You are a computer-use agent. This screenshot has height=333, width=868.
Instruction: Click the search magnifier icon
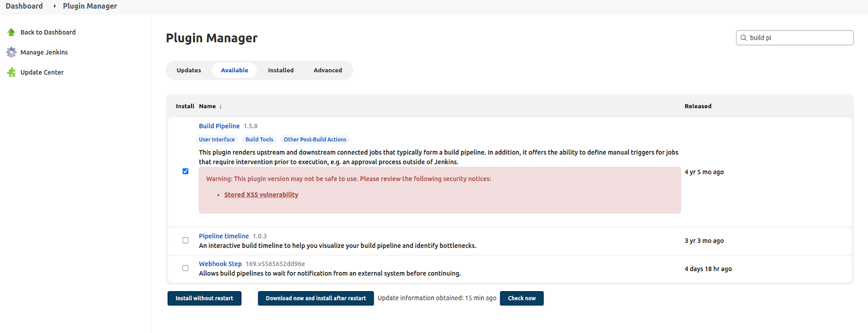[743, 37]
